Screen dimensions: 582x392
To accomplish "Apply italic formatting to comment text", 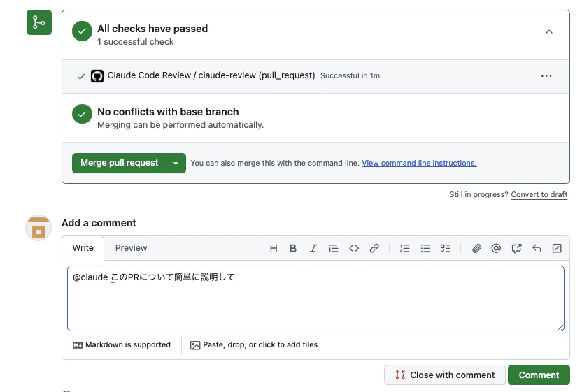I will (313, 248).
